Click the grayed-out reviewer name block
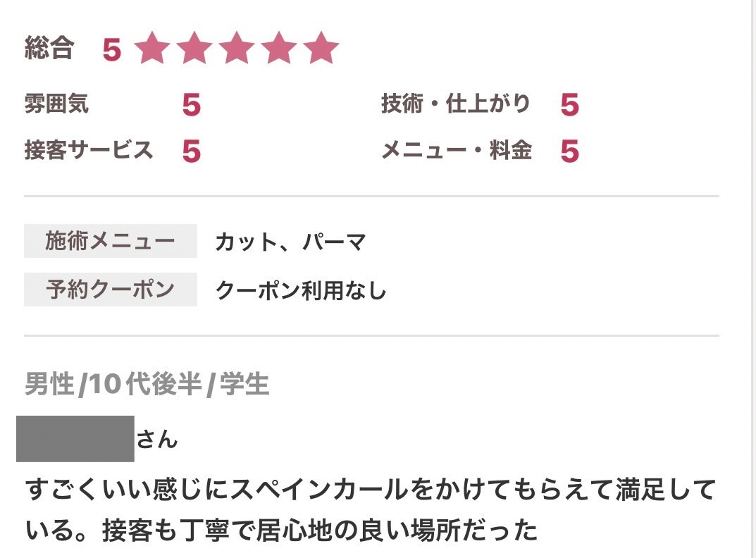Screen dimensions: 756x558 (75, 439)
